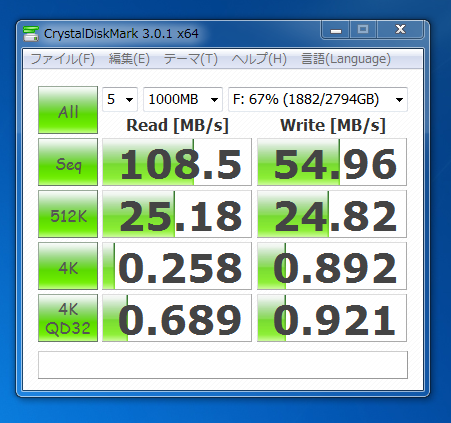Click the 4K write value 0.892
451x423 pixels.
point(332,266)
